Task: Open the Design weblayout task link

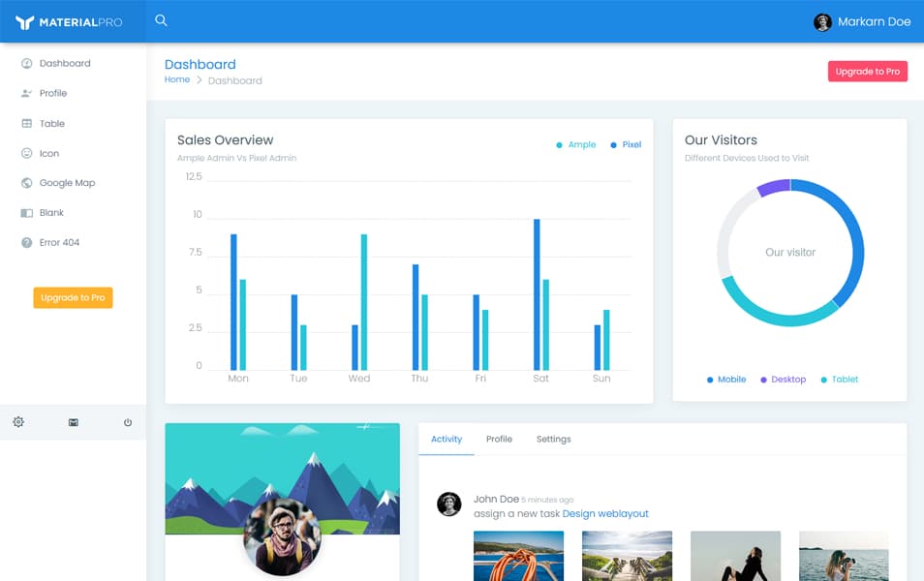Action: pos(607,513)
